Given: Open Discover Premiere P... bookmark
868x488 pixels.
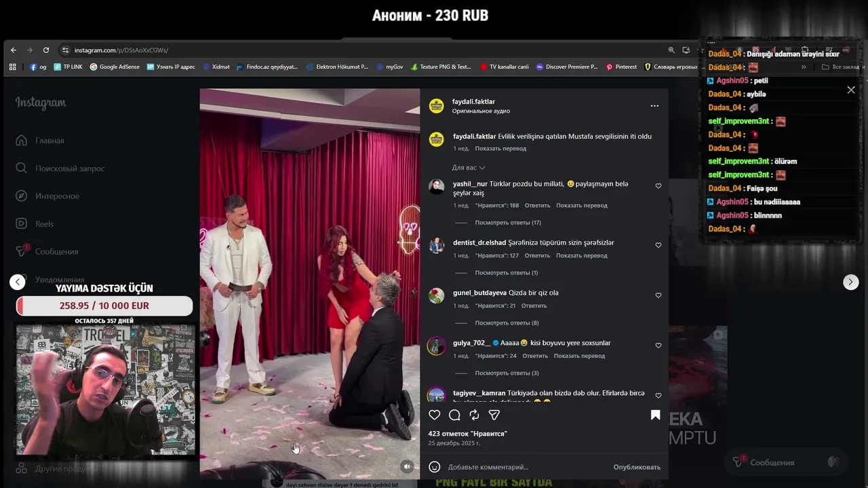Looking at the screenshot, I should coord(567,67).
